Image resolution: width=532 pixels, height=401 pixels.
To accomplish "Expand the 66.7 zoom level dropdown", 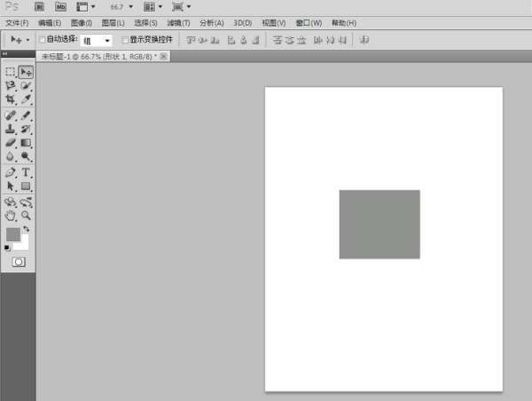I will (x=130, y=6).
